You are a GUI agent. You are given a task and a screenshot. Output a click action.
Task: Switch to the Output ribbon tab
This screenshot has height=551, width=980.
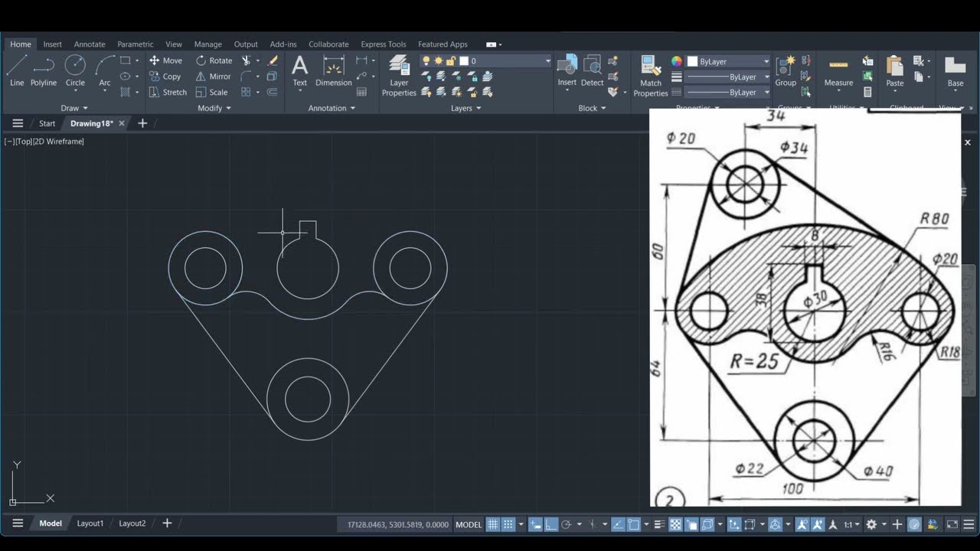(x=246, y=44)
